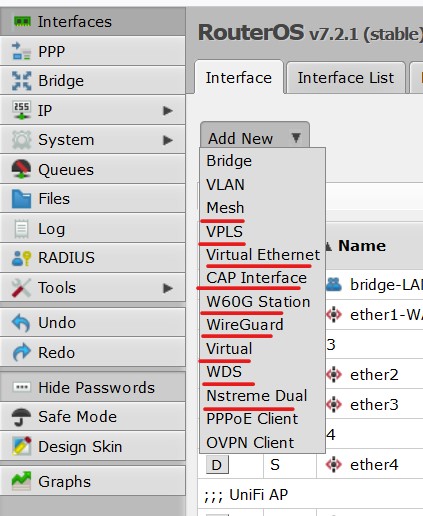423x516 pixels.
Task: Click the Files folder icon
Action: coord(21,199)
